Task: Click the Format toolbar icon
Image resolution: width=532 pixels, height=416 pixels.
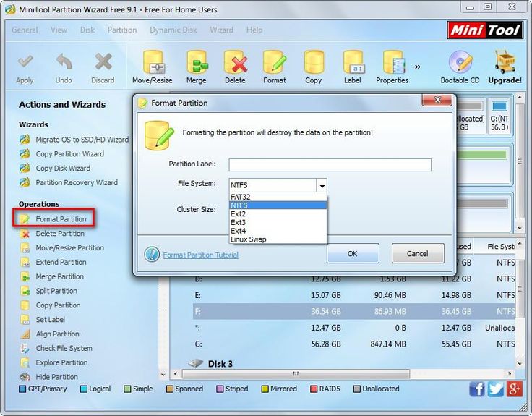Action: [275, 62]
